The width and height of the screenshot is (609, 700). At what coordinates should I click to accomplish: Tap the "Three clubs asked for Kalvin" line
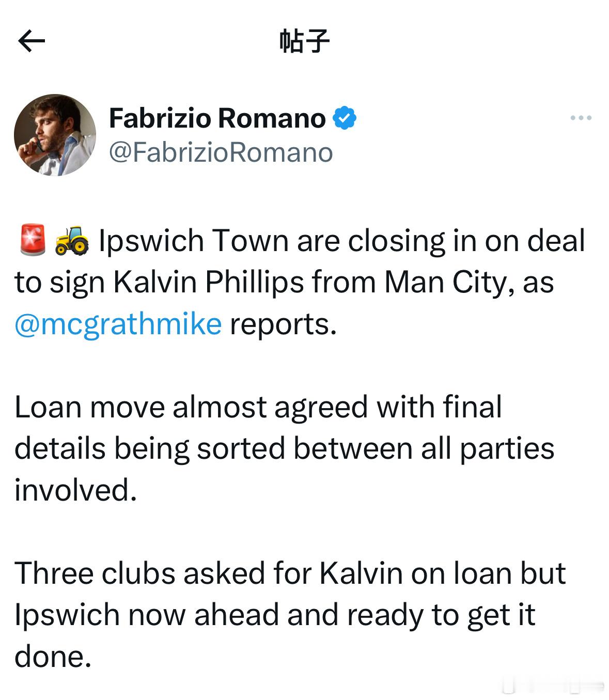point(290,573)
